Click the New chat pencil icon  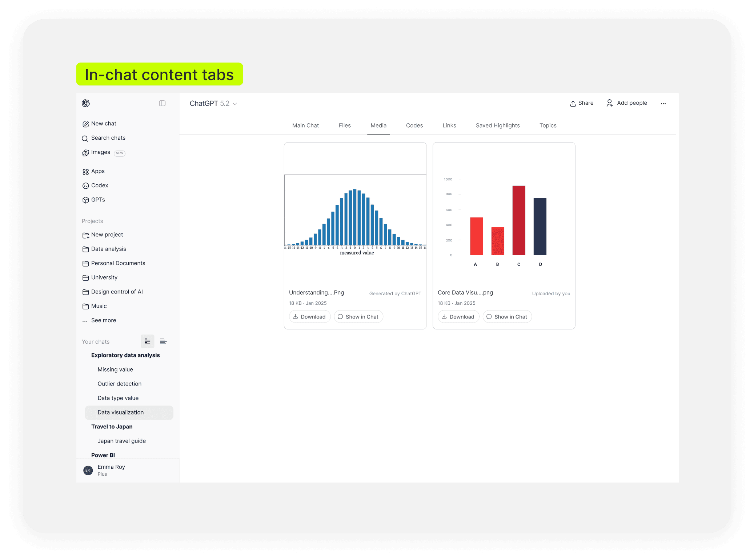click(85, 124)
